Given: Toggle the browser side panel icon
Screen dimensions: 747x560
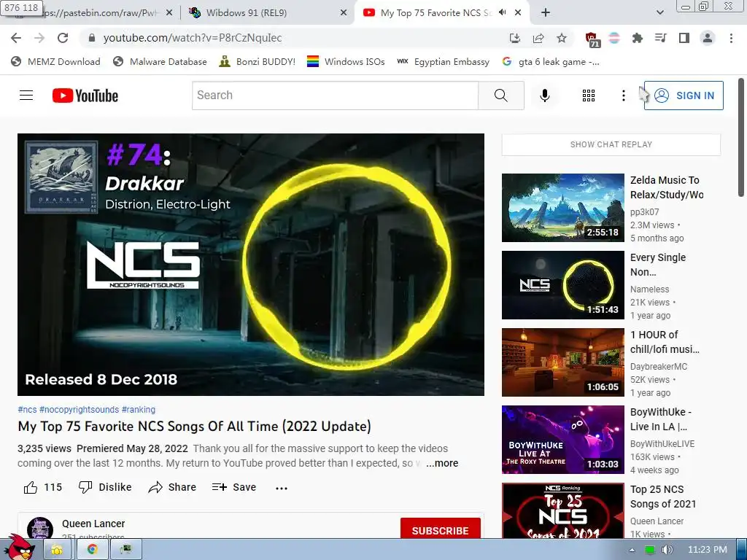Looking at the screenshot, I should click(684, 38).
